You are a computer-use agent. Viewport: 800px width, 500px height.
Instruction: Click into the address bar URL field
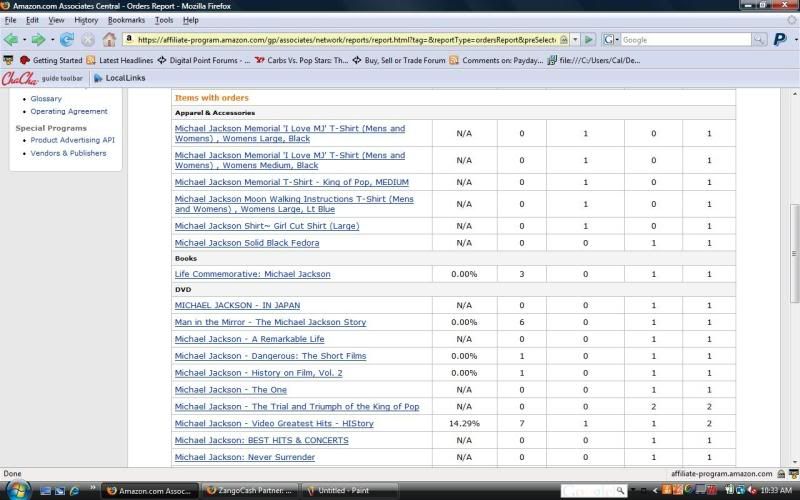[346, 39]
